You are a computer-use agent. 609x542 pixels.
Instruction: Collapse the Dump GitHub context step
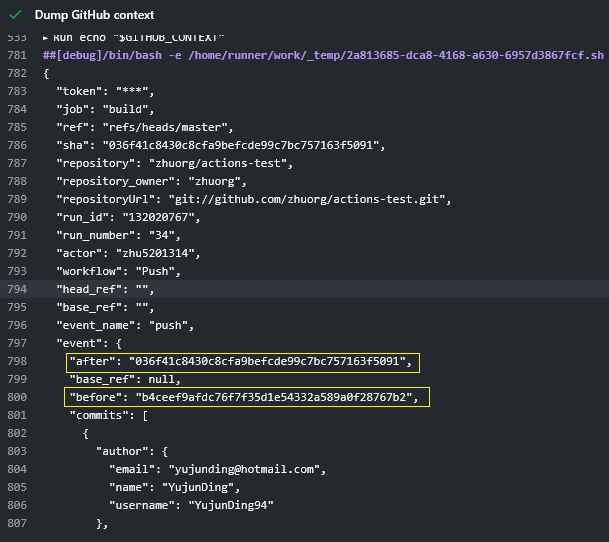click(94, 15)
